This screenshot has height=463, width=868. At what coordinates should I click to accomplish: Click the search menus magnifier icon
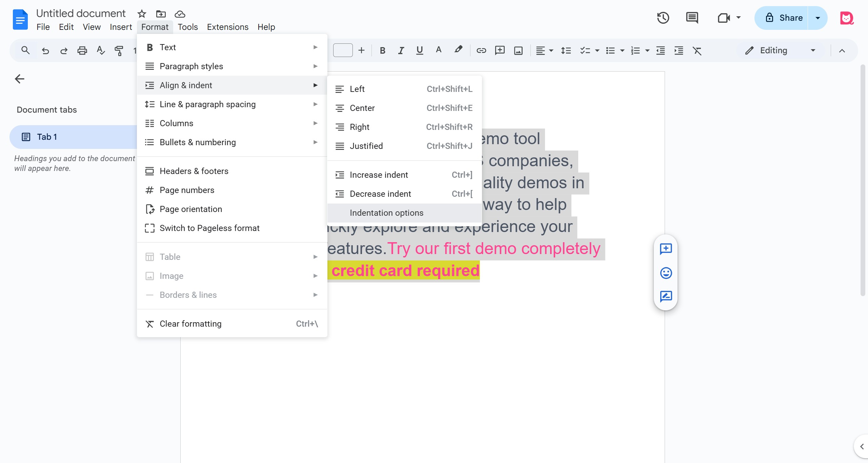click(x=25, y=51)
